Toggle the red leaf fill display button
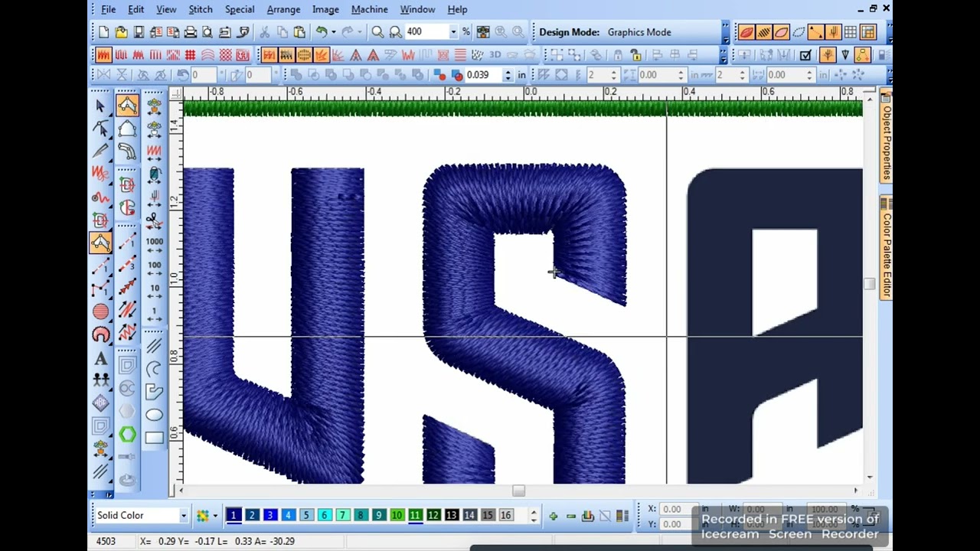980x551 pixels. pos(746,32)
